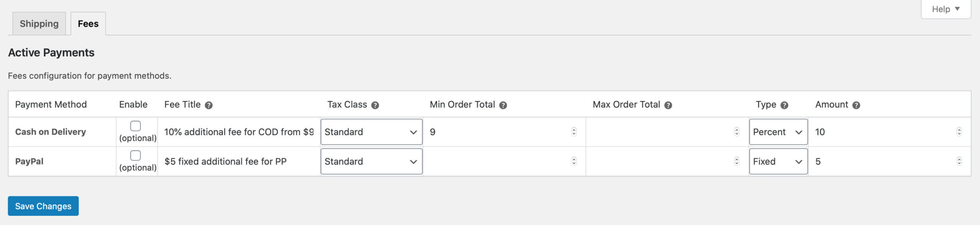Click the Amount column help icon
The image size is (980, 225).
tap(856, 105)
